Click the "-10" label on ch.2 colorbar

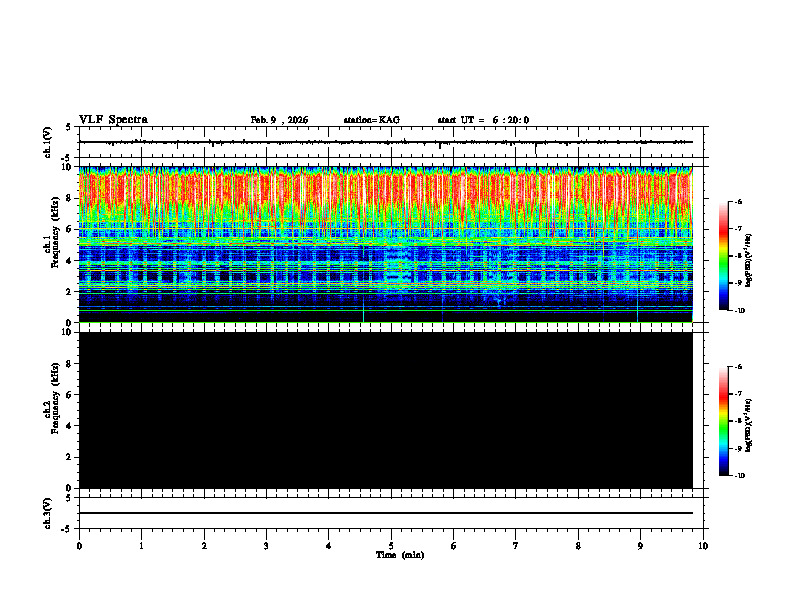[x=739, y=476]
